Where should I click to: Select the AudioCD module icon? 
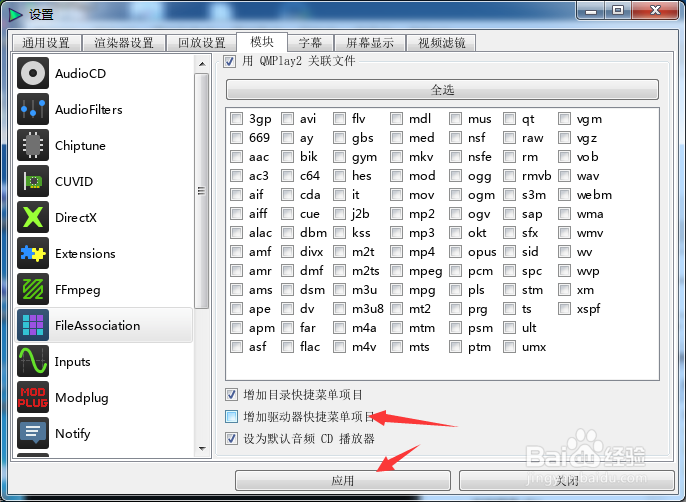33,73
